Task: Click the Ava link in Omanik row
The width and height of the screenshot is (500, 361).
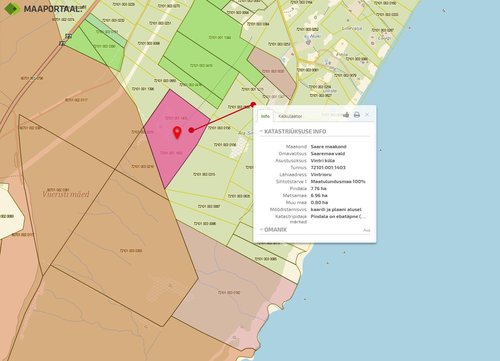Action: click(x=366, y=230)
